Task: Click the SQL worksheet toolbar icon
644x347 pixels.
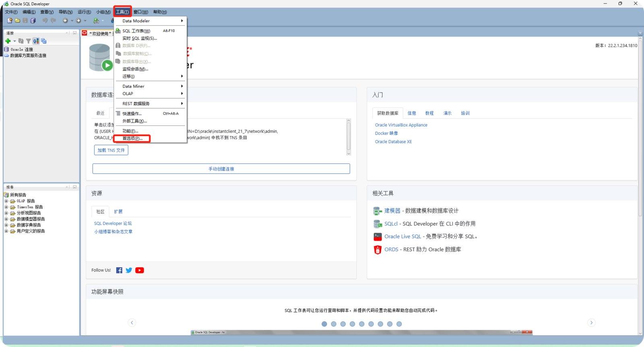Action: click(96, 21)
